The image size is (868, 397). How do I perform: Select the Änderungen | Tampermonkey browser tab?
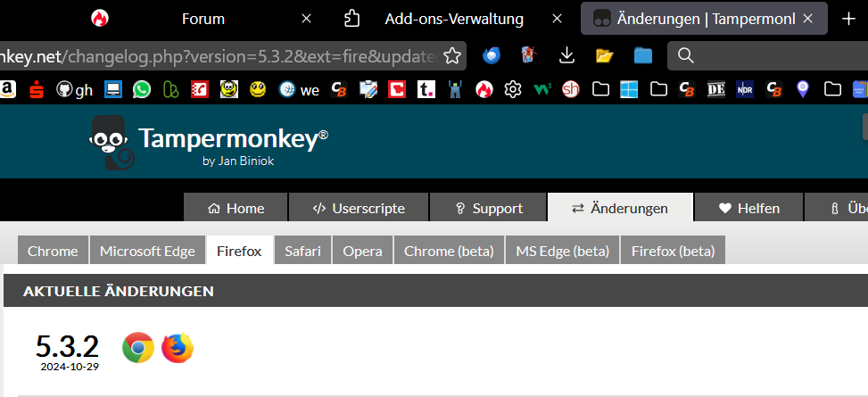(x=706, y=19)
